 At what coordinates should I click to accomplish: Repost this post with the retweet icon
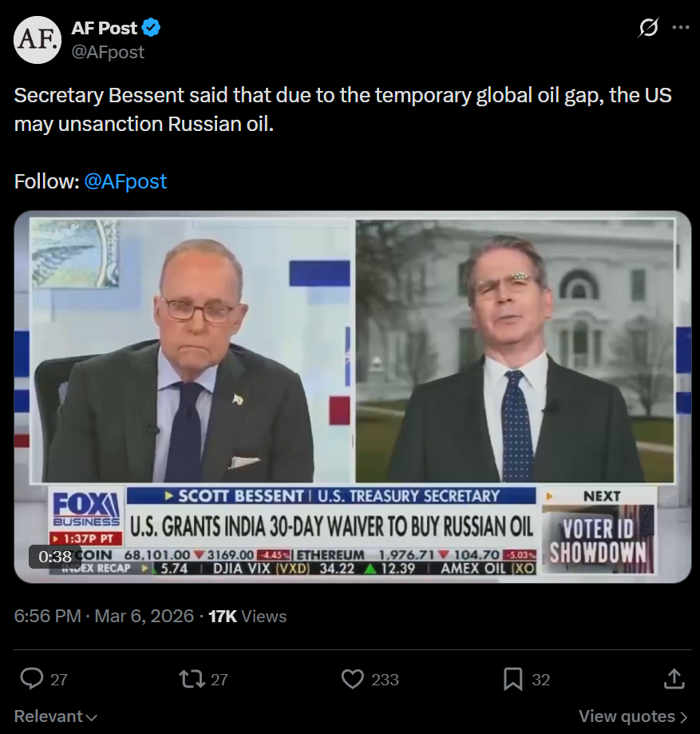point(192,679)
